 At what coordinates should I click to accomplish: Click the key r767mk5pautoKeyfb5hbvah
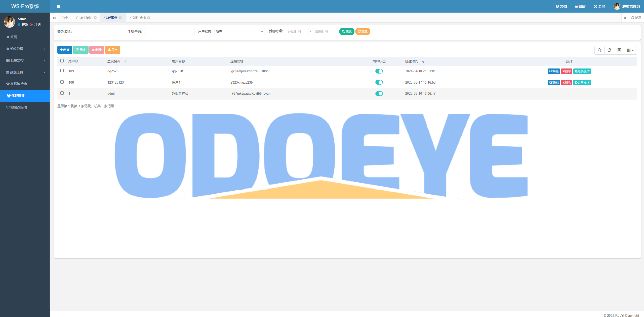pyautogui.click(x=250, y=94)
